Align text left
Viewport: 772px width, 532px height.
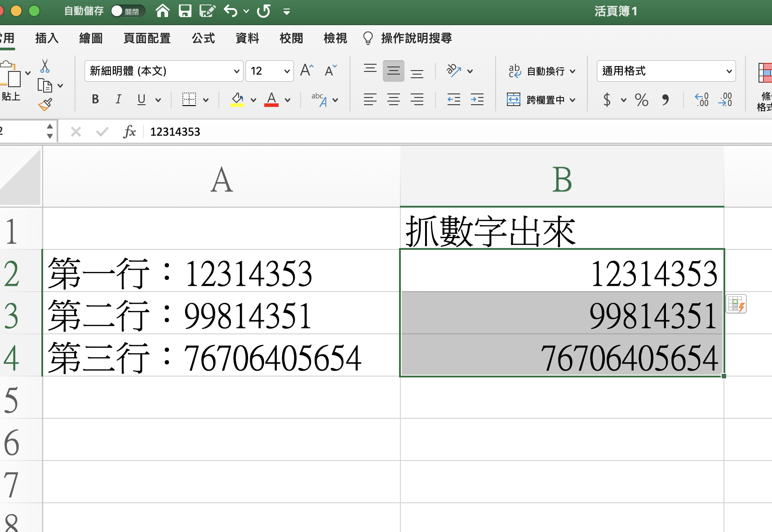pos(370,99)
